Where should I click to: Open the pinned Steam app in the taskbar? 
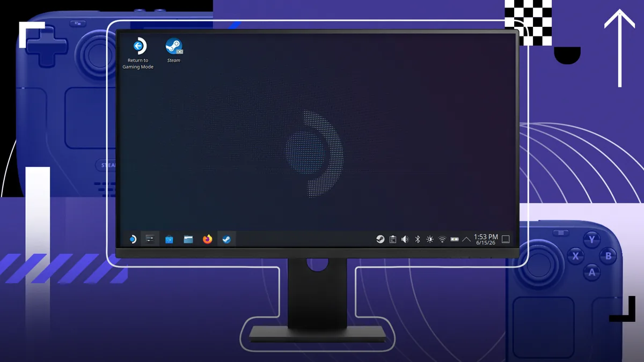tap(226, 239)
